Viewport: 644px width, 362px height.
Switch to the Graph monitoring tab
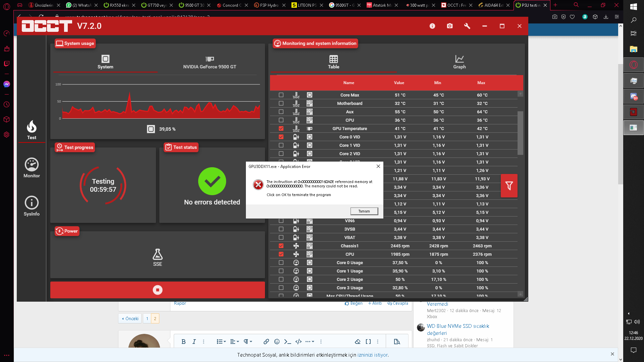459,62
